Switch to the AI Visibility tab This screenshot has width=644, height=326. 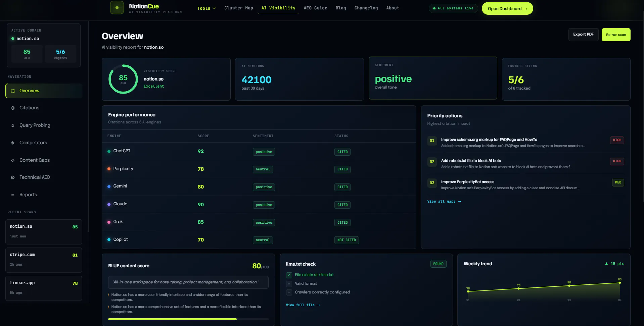click(x=278, y=8)
